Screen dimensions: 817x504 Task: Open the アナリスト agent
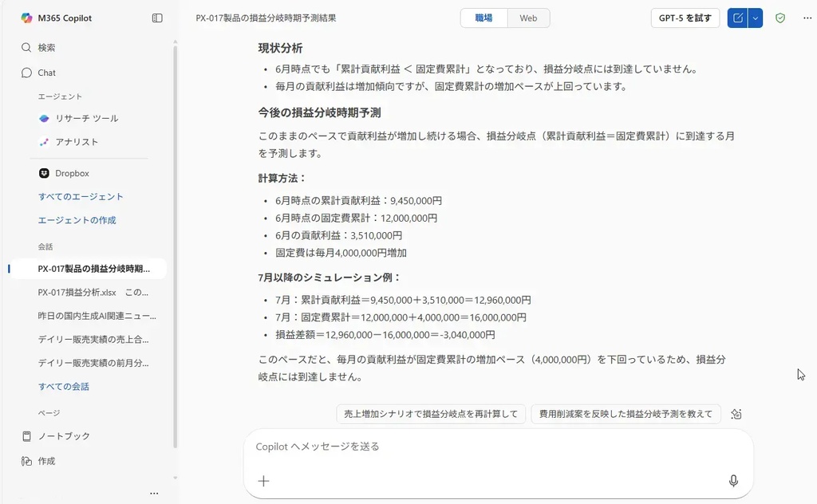(x=77, y=142)
